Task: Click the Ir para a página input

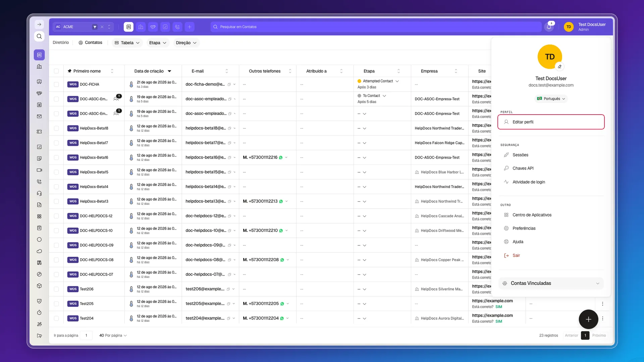Action: [86, 336]
